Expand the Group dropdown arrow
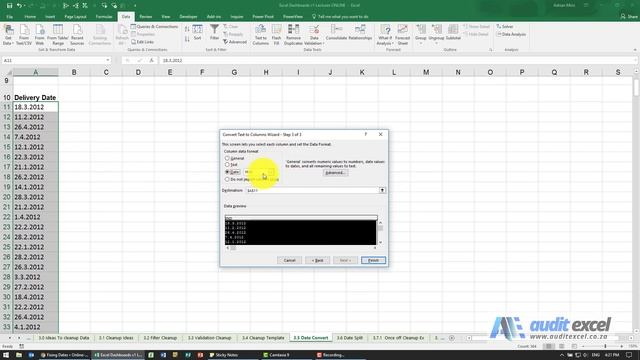This screenshot has height=360, width=640. (421, 43)
